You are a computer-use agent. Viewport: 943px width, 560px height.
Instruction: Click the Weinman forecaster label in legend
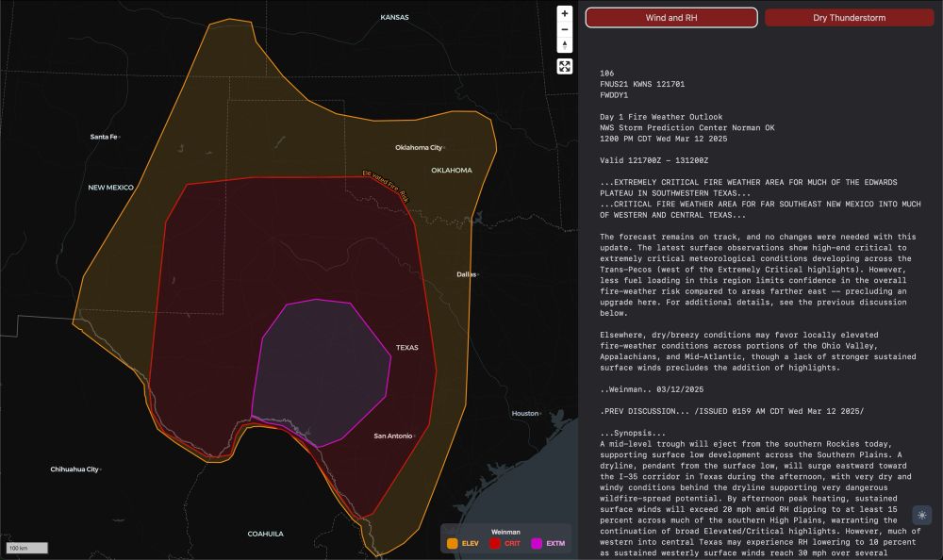tap(505, 532)
